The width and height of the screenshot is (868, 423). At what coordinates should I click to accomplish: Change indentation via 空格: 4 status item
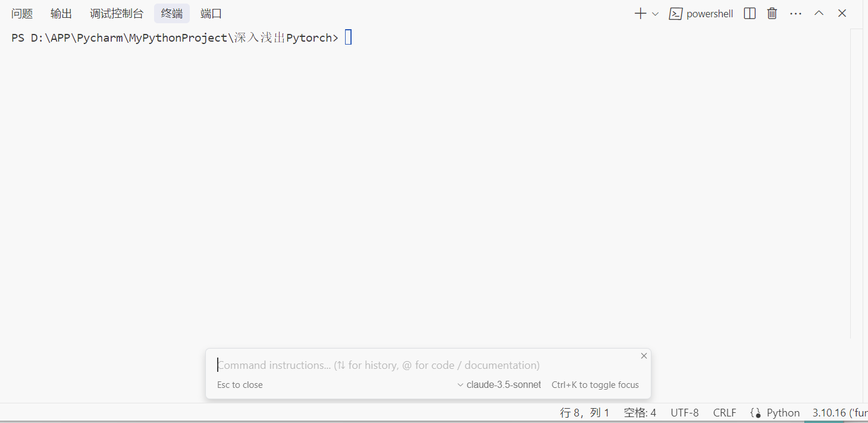point(640,413)
